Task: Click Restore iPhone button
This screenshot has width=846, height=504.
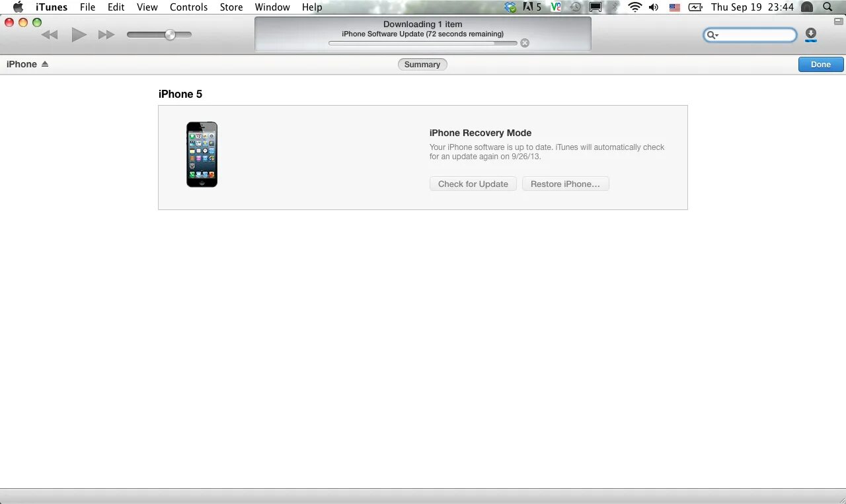Action: [x=565, y=184]
